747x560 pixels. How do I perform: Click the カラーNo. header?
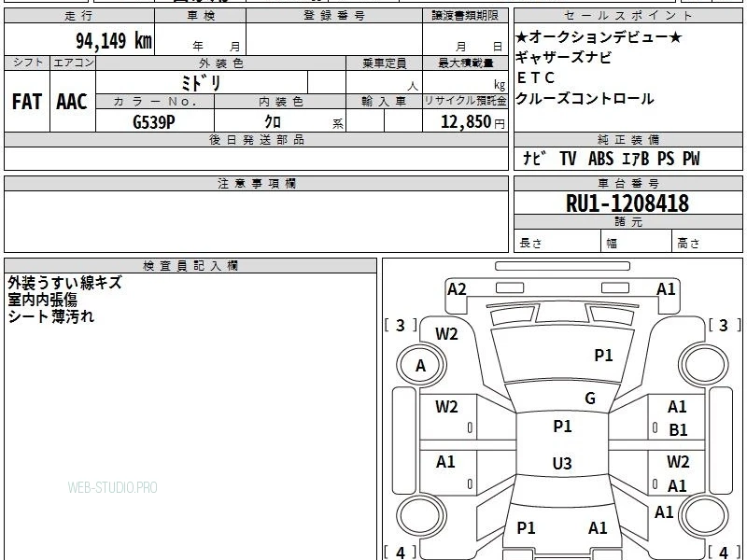155,101
